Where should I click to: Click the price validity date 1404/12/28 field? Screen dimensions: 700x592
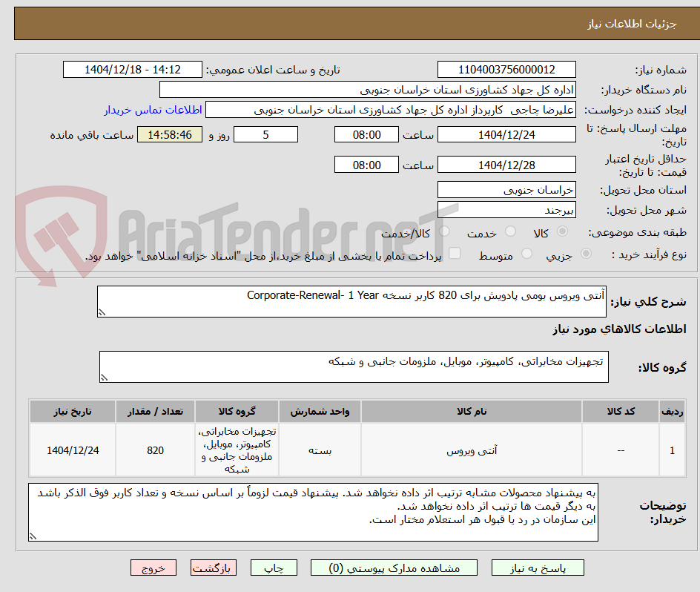coord(506,165)
